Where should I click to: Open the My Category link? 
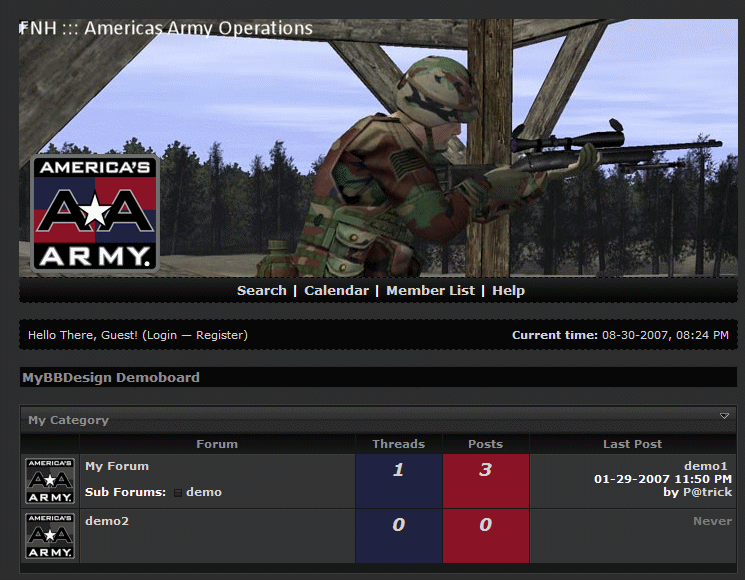tap(68, 420)
